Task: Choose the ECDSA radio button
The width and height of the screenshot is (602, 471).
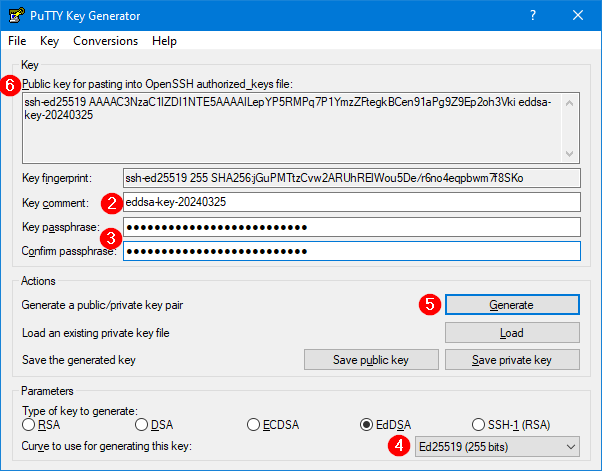Action: pyautogui.click(x=254, y=424)
